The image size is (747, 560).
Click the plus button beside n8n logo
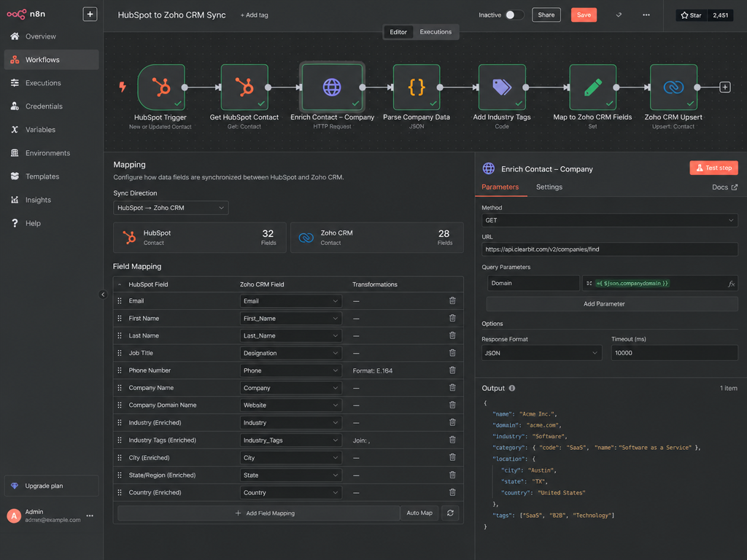click(x=90, y=15)
